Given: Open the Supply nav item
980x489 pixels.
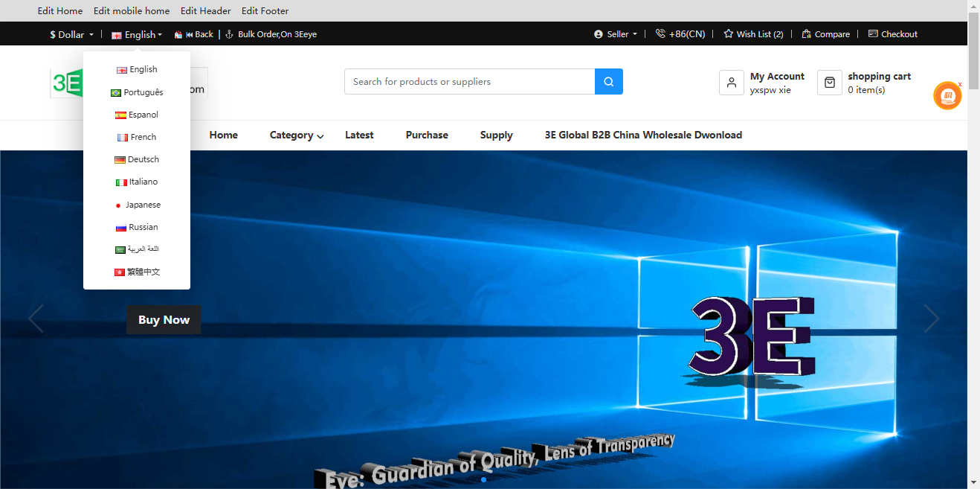Looking at the screenshot, I should coord(497,135).
